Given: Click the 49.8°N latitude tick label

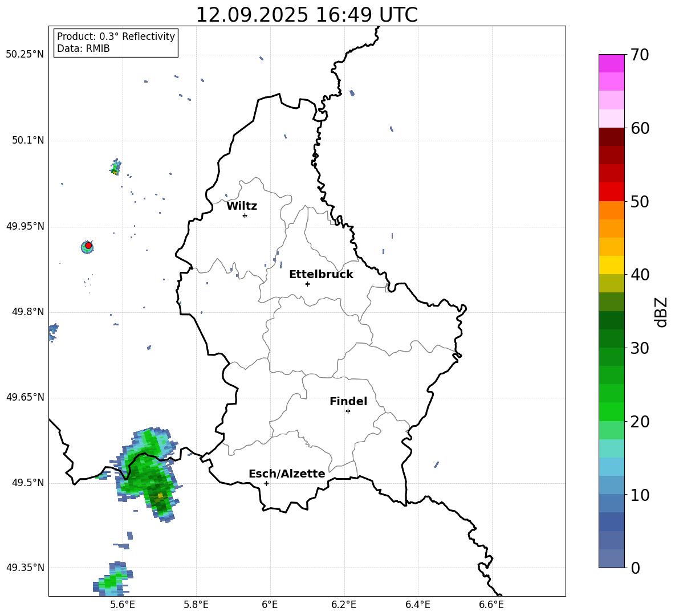Looking at the screenshot, I should pos(27,312).
